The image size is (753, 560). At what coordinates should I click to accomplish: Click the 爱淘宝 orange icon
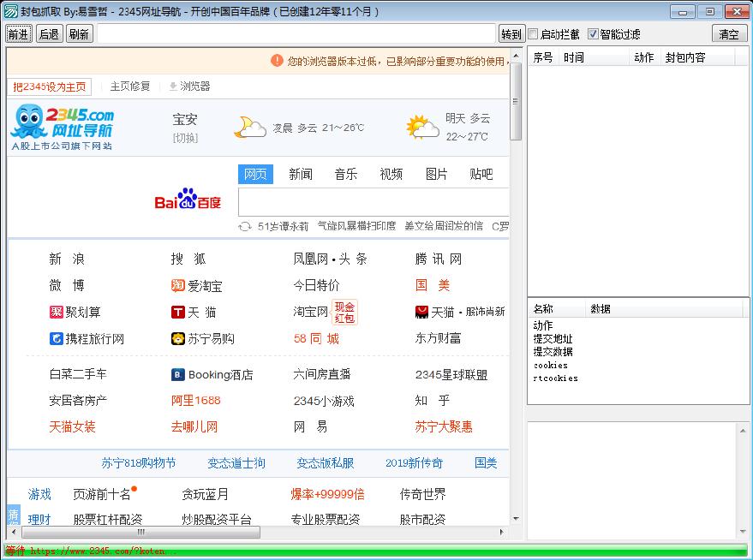pos(177,285)
